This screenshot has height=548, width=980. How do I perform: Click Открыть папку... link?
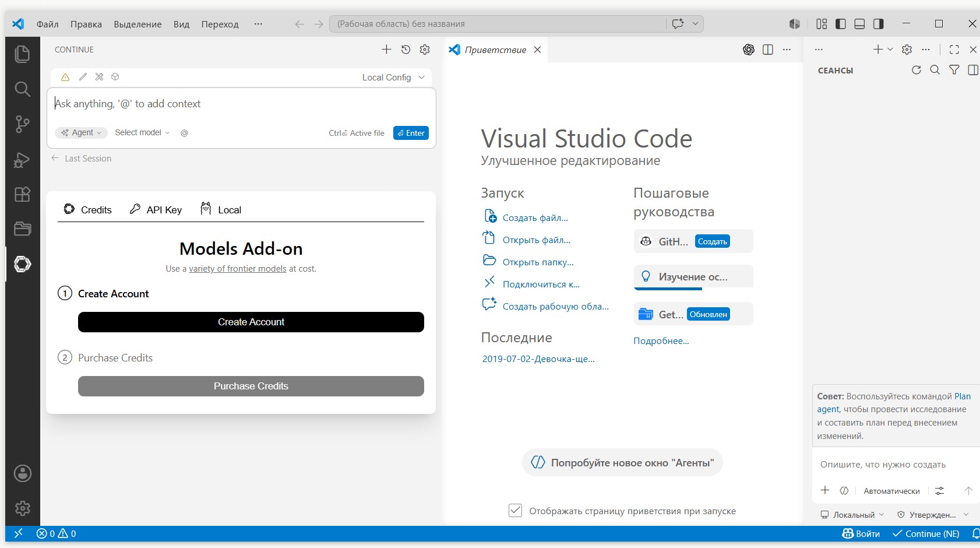(x=538, y=262)
